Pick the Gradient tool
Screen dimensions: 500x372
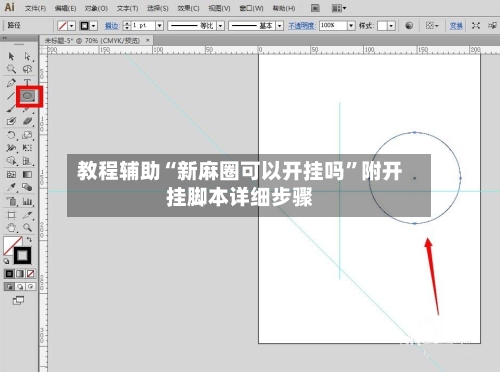[27, 174]
